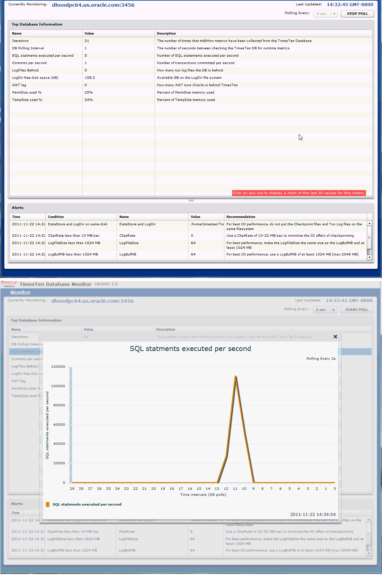Click hostname dhoodpc64.us.oracle.com:3456 at top
Viewport: 382px width, 588px height.
(x=93, y=5)
